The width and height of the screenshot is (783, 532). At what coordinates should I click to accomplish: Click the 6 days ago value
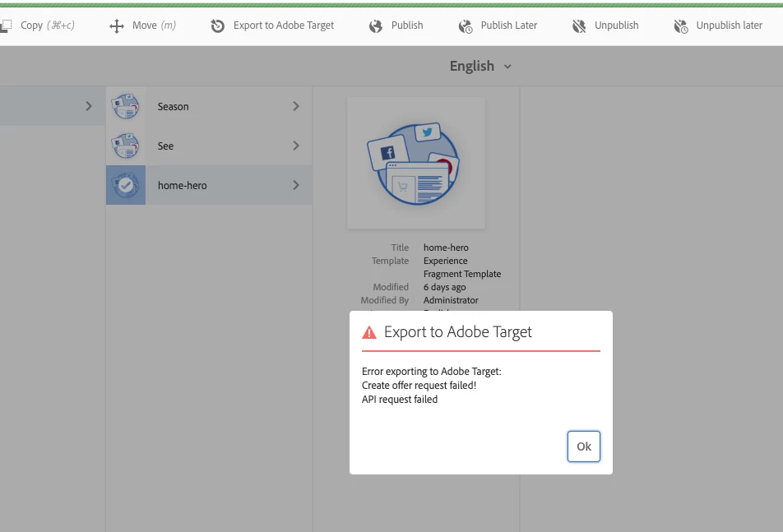[444, 287]
